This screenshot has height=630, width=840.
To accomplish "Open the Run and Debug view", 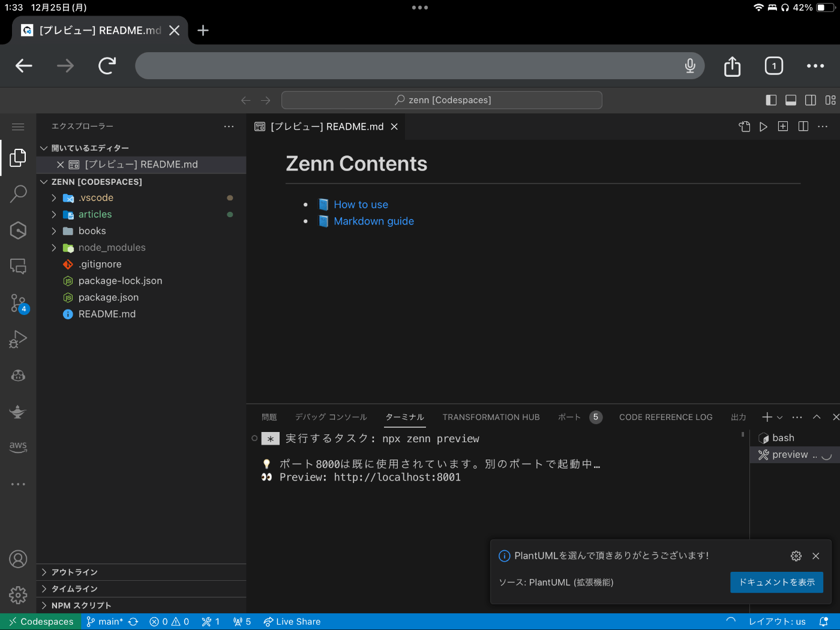I will point(18,339).
